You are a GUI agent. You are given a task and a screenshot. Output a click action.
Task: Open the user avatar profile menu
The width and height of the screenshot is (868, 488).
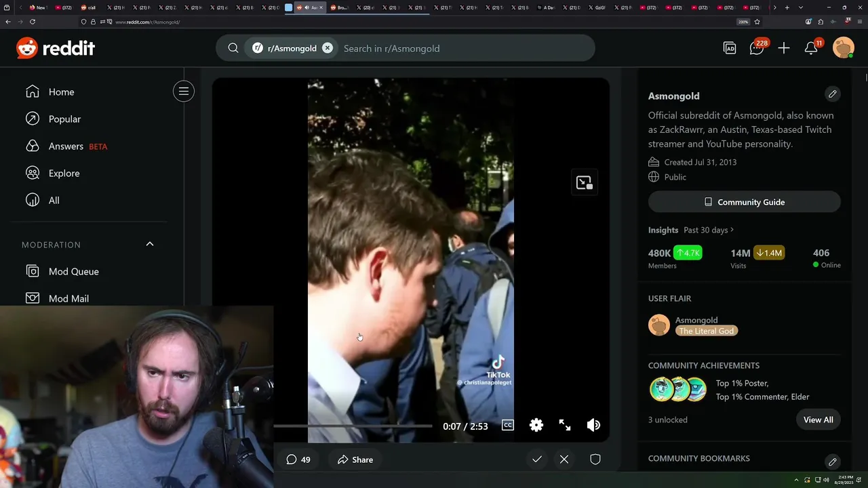[843, 47]
